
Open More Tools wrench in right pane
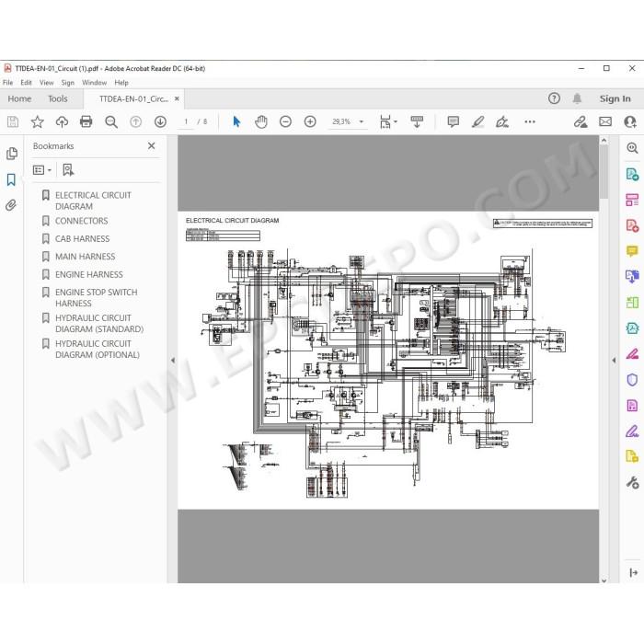632,482
